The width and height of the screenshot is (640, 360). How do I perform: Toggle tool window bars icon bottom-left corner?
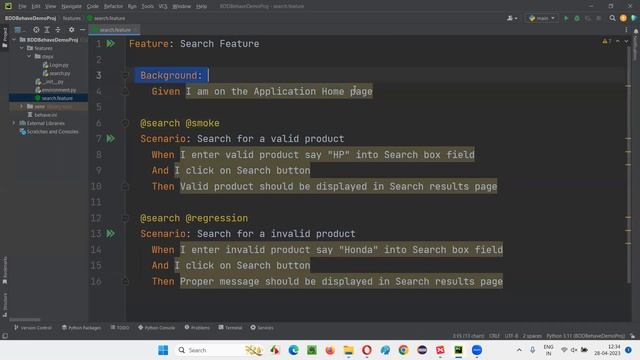tap(5, 336)
